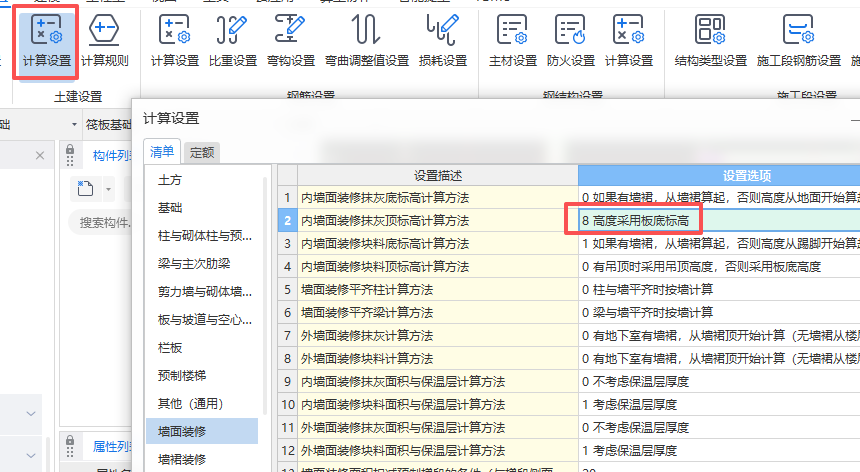Click the lock icon beside 构件列表

coord(70,150)
